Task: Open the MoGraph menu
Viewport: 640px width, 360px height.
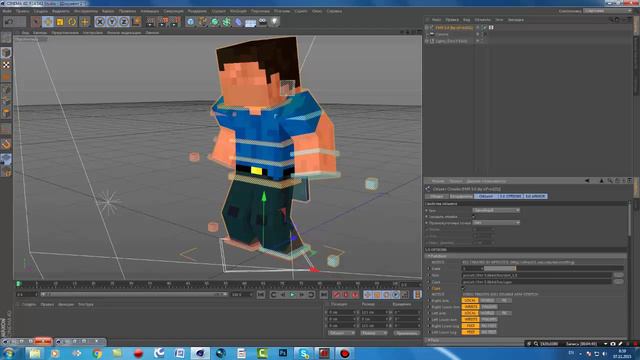Action: [x=238, y=11]
